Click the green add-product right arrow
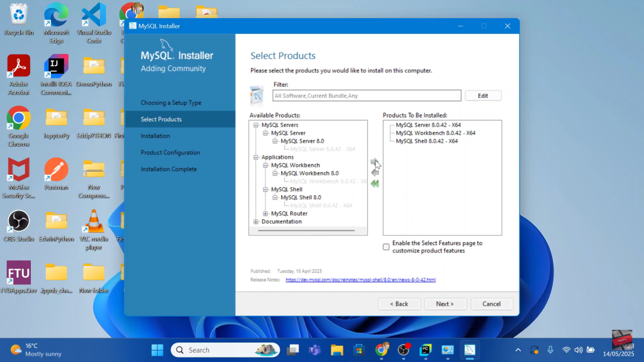 click(375, 162)
